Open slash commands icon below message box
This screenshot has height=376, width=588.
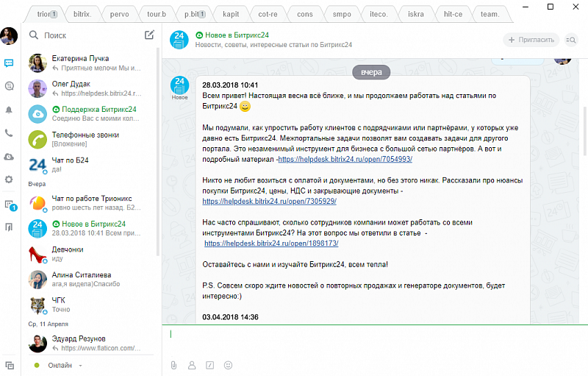210,365
